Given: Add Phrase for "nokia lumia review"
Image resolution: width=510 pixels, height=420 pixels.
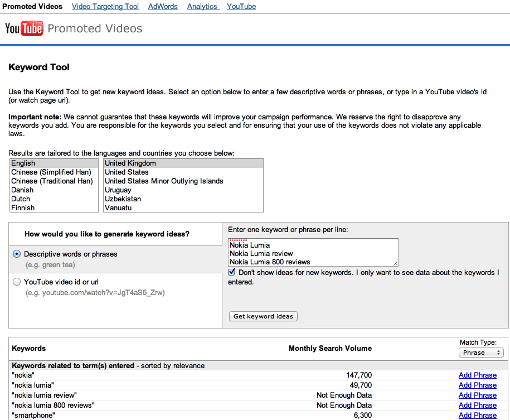Looking at the screenshot, I should [477, 395].
